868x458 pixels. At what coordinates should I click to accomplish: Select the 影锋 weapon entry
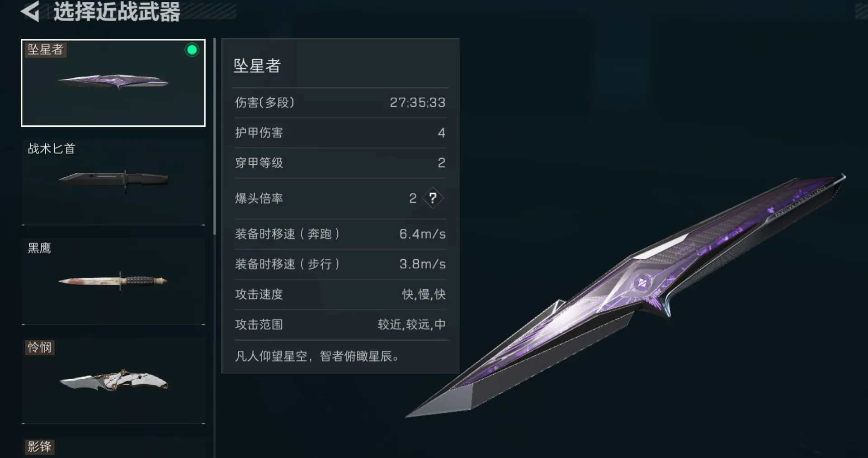(113, 447)
